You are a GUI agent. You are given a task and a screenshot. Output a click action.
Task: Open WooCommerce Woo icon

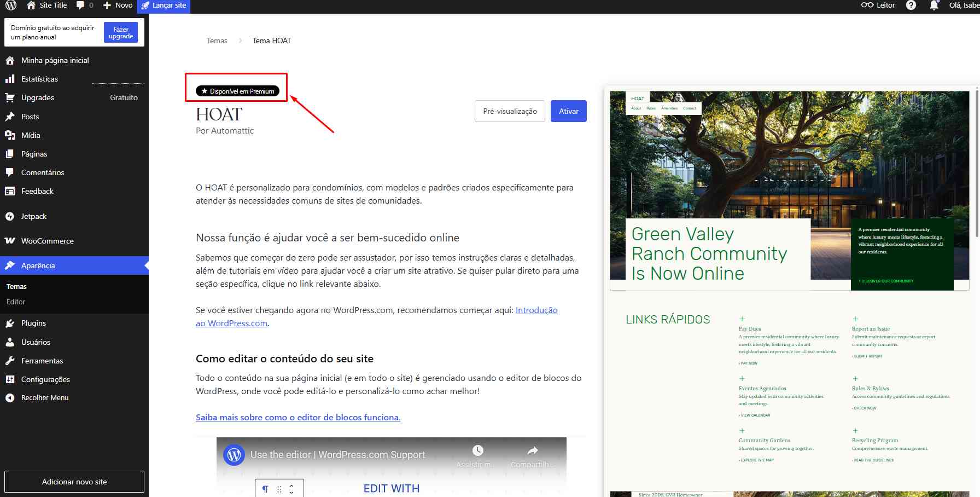pyautogui.click(x=10, y=241)
